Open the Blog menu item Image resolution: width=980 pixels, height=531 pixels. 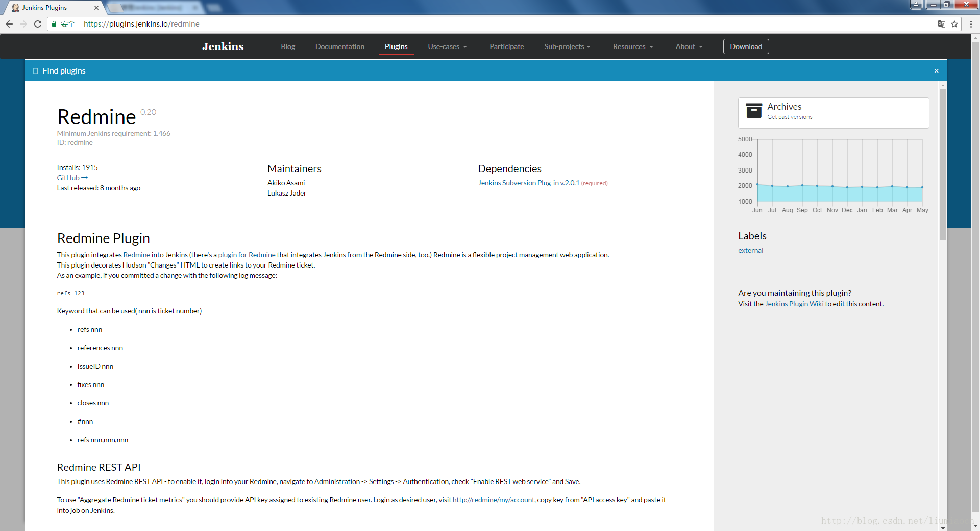(288, 46)
